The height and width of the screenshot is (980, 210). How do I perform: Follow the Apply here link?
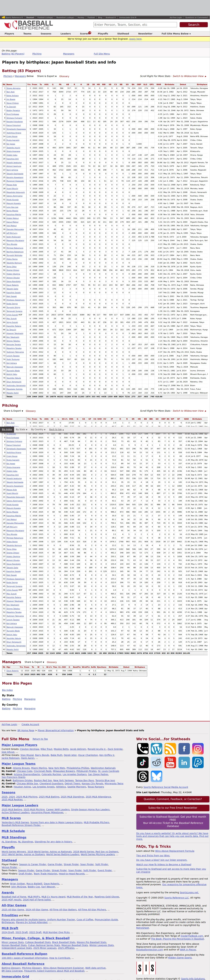click(135, 39)
